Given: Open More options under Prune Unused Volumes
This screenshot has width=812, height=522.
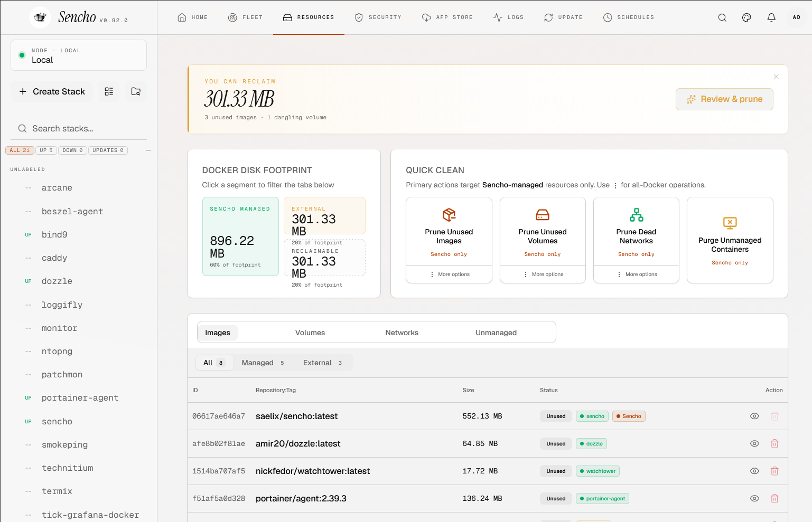Looking at the screenshot, I should (543, 274).
